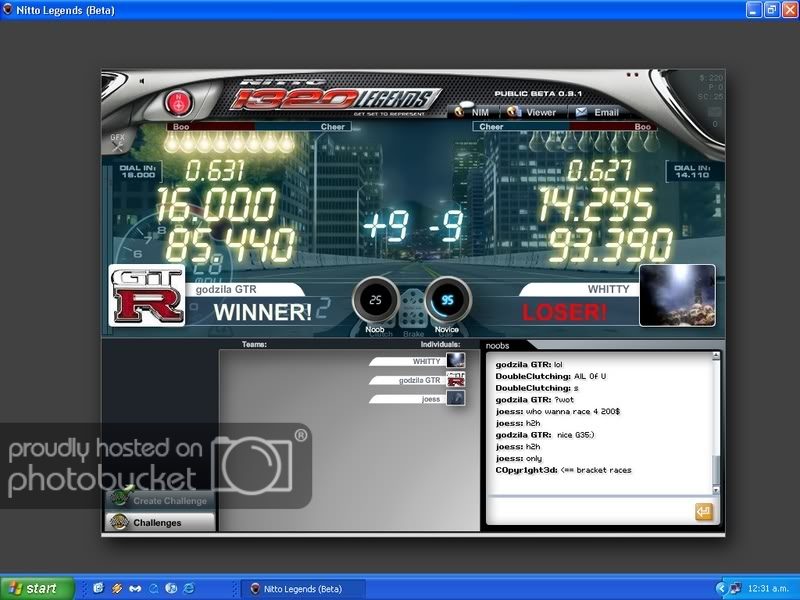Click the red nitrous button on the dashboard
This screenshot has width=800, height=600.
pyautogui.click(x=179, y=102)
